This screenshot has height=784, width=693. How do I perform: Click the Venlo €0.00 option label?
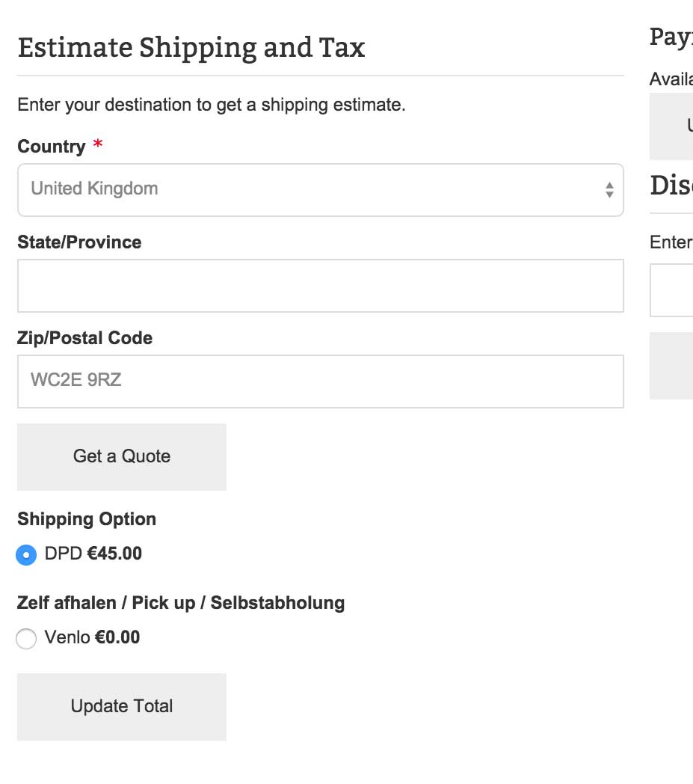[x=93, y=638]
